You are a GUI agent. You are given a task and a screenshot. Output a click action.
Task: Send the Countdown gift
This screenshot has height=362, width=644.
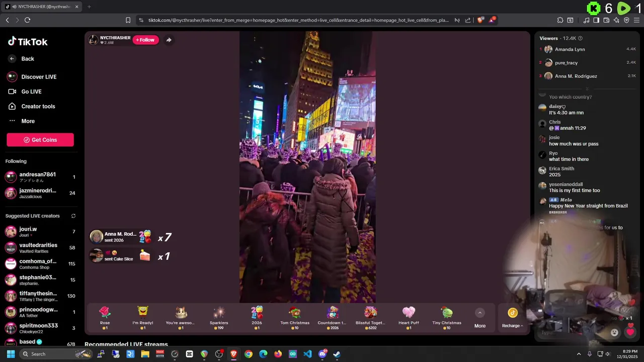click(333, 318)
